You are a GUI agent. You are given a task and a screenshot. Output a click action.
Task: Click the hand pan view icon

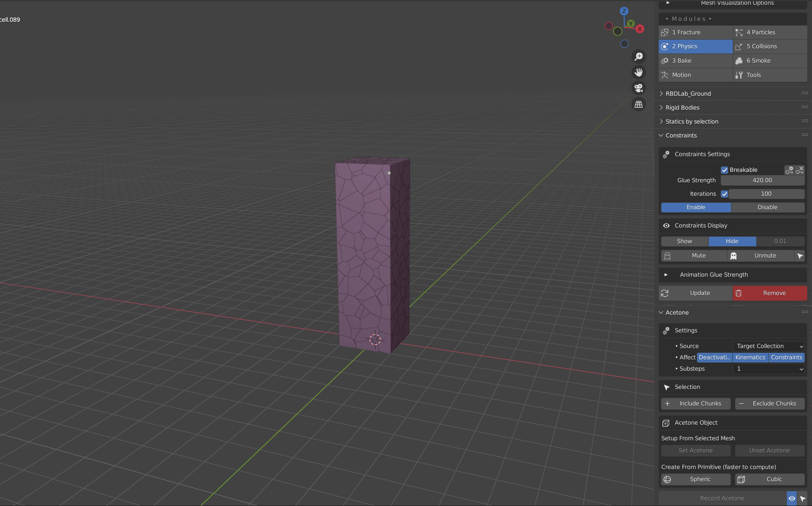coord(639,72)
